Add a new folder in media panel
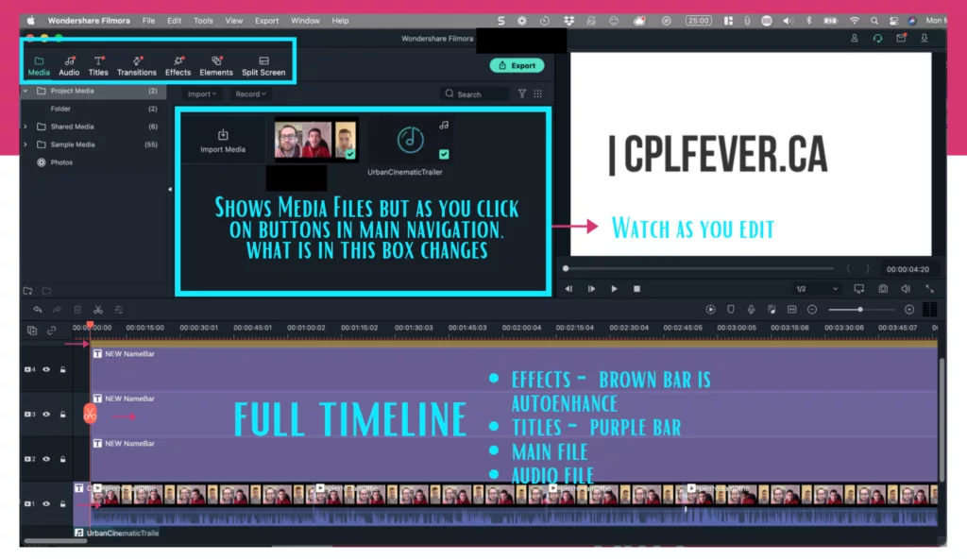This screenshot has height=560, width=967. pyautogui.click(x=27, y=291)
